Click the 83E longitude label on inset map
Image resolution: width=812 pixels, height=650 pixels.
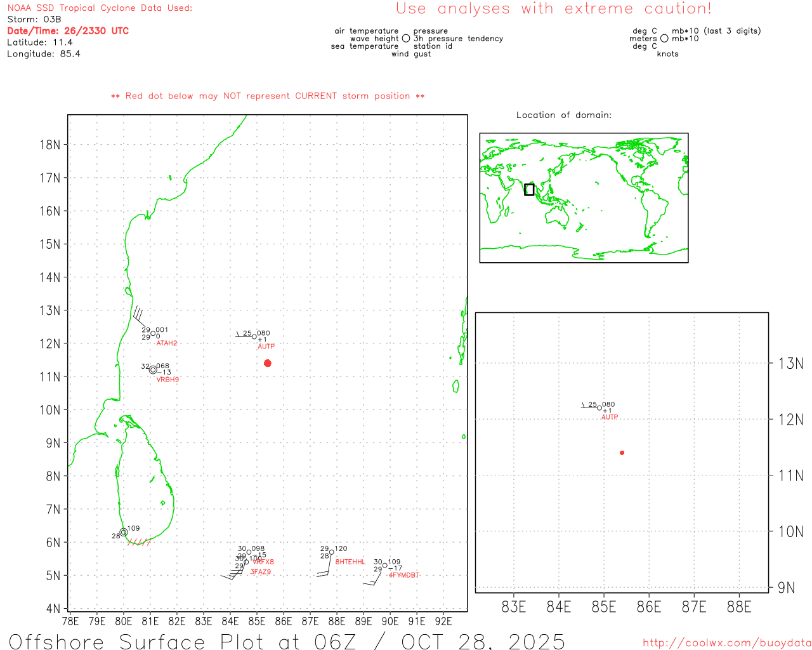[514, 607]
